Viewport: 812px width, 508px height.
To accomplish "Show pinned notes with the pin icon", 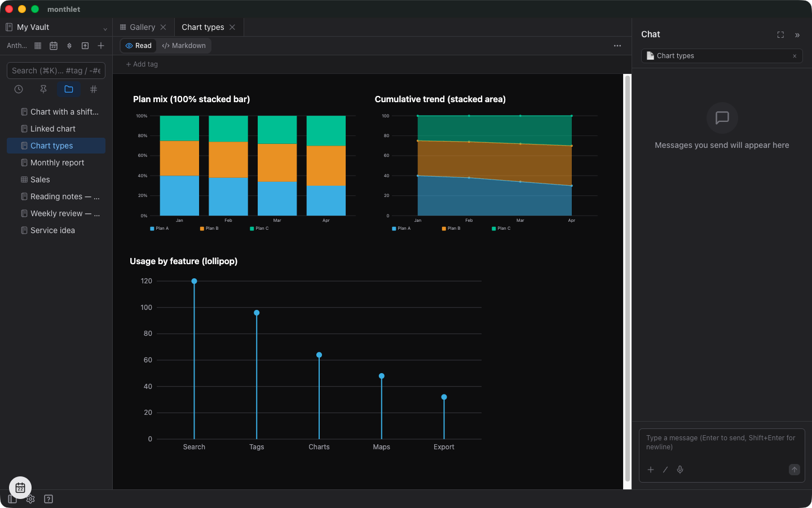I will [43, 89].
